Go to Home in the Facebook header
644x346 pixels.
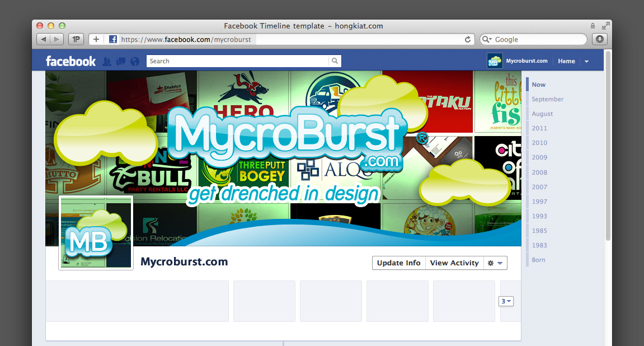tap(566, 61)
